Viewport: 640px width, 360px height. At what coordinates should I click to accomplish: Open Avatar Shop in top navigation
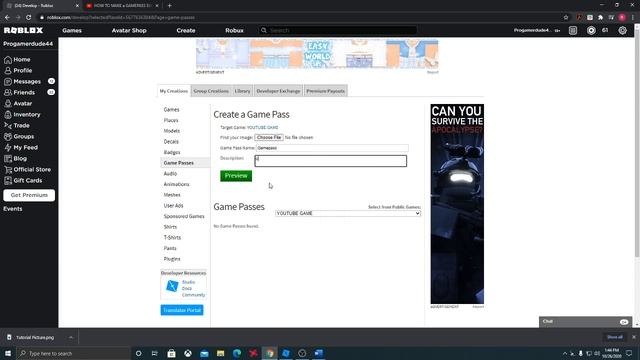(x=129, y=31)
